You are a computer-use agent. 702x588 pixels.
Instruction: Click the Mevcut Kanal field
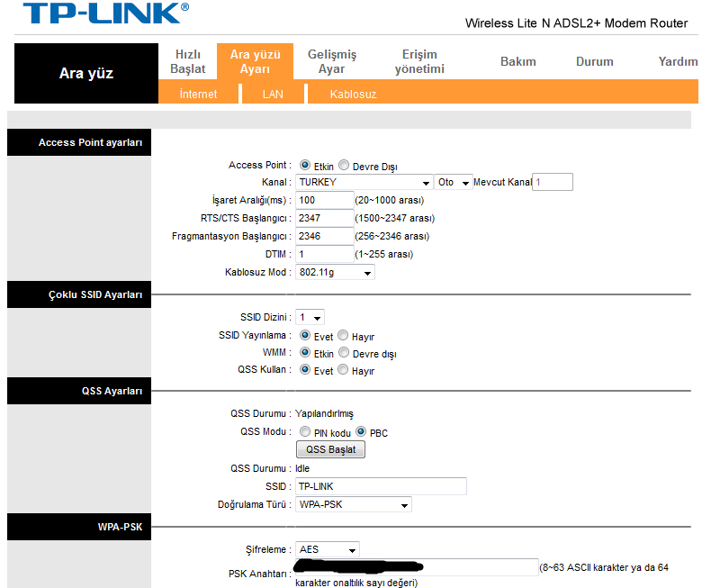tap(553, 182)
